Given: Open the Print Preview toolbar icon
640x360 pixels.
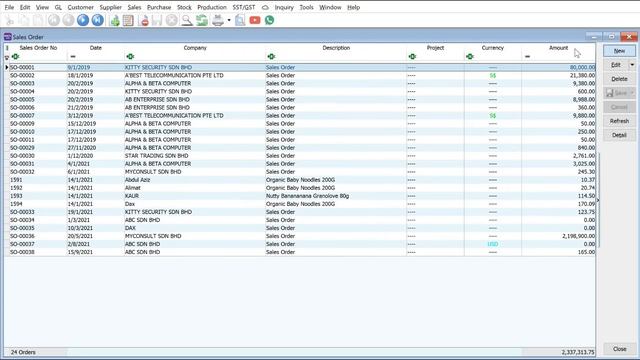Looking at the screenshot, I should 240,20.
